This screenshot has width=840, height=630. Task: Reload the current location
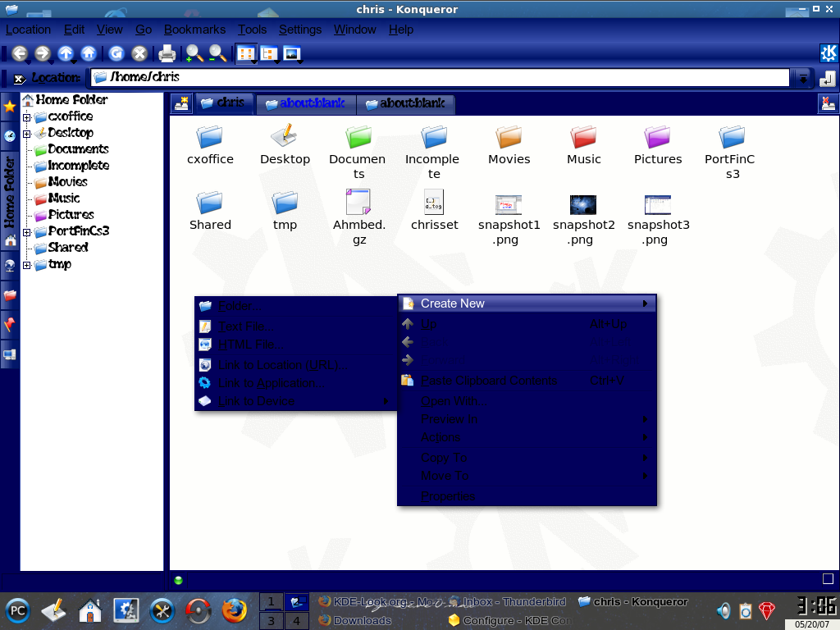coord(116,53)
